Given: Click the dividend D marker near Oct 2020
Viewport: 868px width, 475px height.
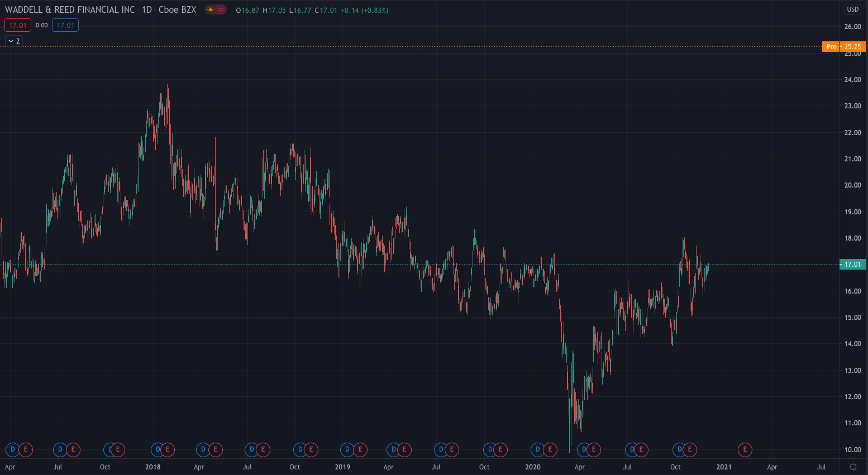Looking at the screenshot, I should [679, 449].
